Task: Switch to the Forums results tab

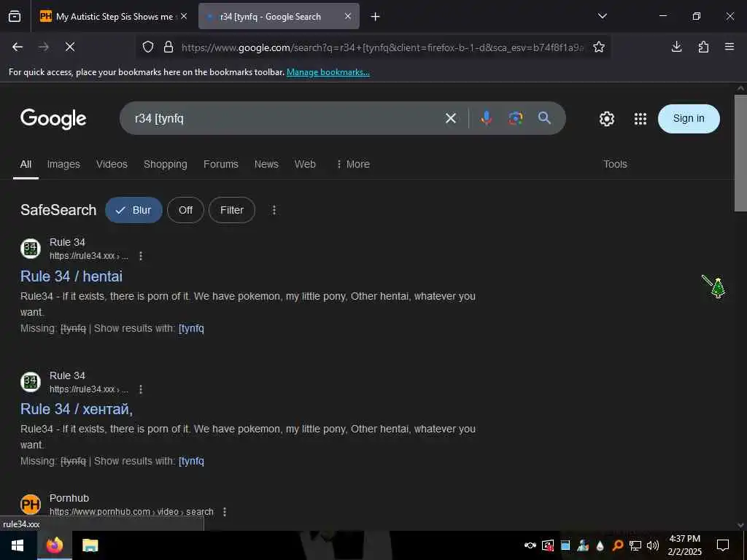Action: 220,164
